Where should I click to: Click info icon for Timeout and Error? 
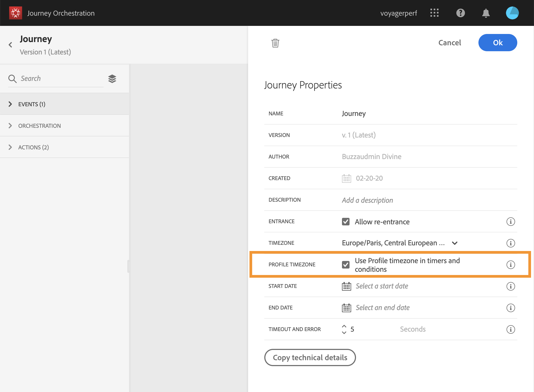click(510, 329)
